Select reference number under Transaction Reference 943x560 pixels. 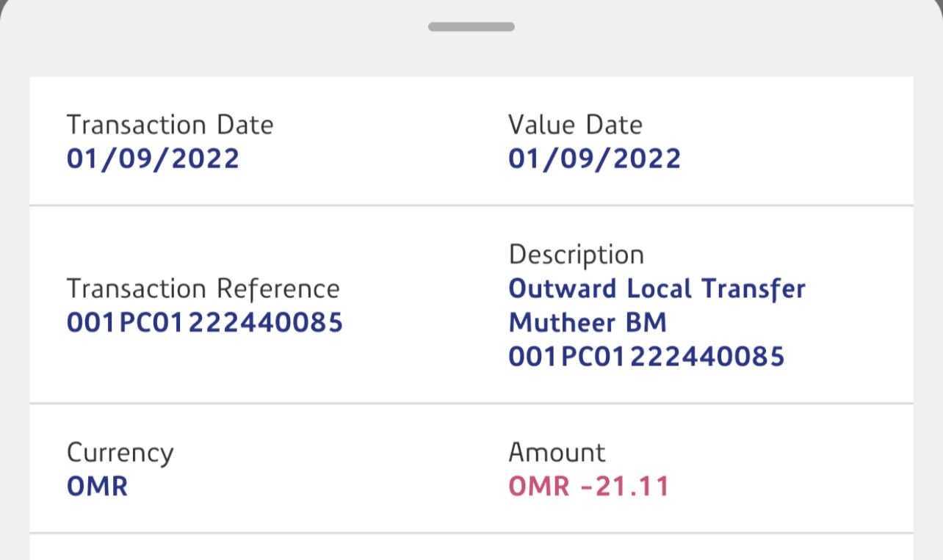coord(205,323)
